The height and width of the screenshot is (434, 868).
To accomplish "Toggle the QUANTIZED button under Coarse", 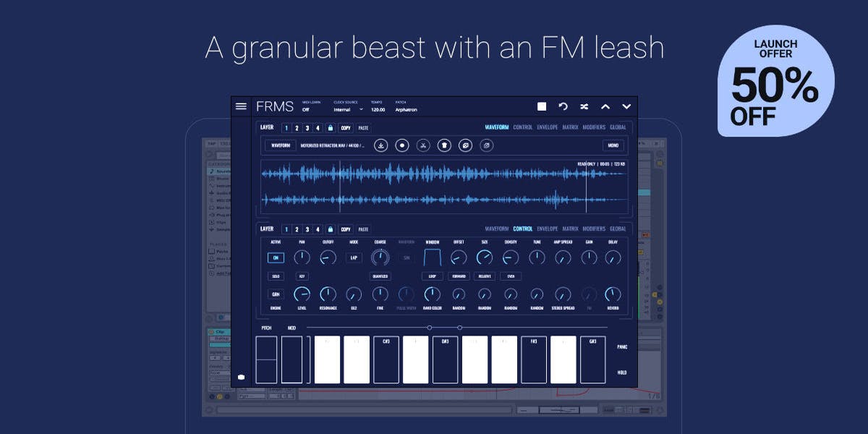I will pyautogui.click(x=380, y=276).
